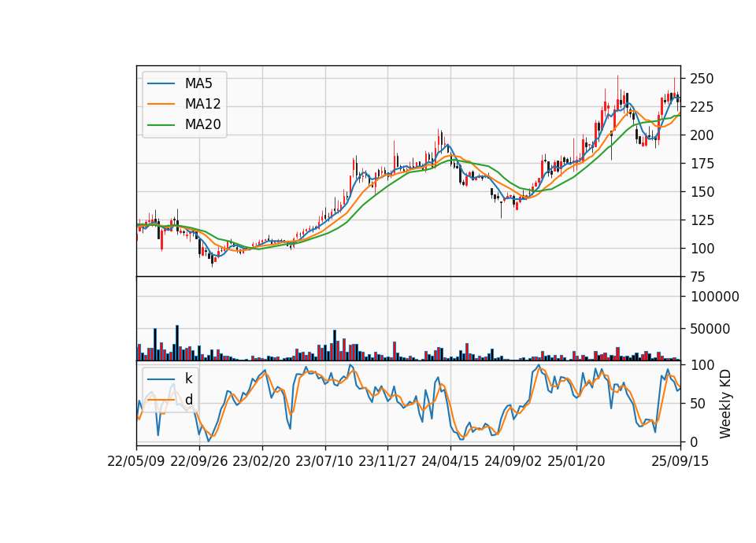Click the 25/09/15 date label
Image resolution: width=756 pixels, height=543 pixels.
point(680,461)
